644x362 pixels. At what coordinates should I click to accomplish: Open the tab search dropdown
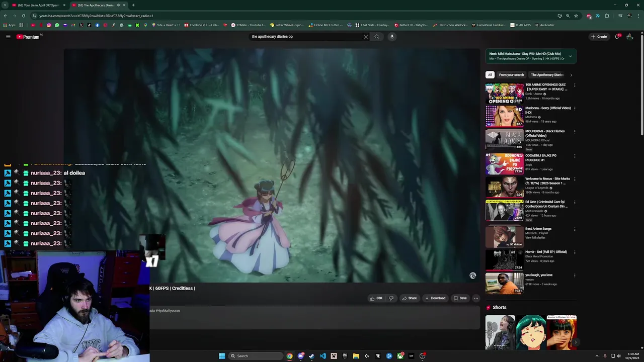point(5,5)
